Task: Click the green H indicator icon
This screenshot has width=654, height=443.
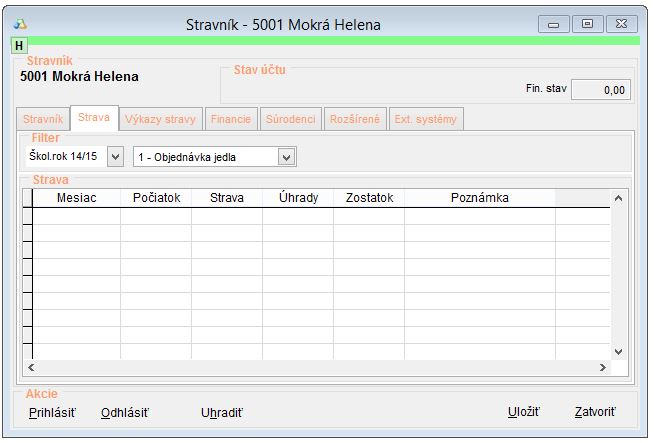Action: (19, 46)
